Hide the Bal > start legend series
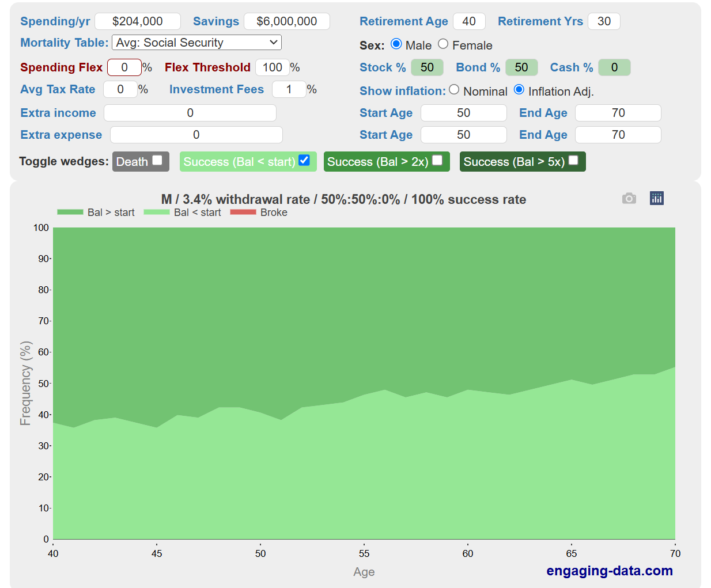 (96, 213)
